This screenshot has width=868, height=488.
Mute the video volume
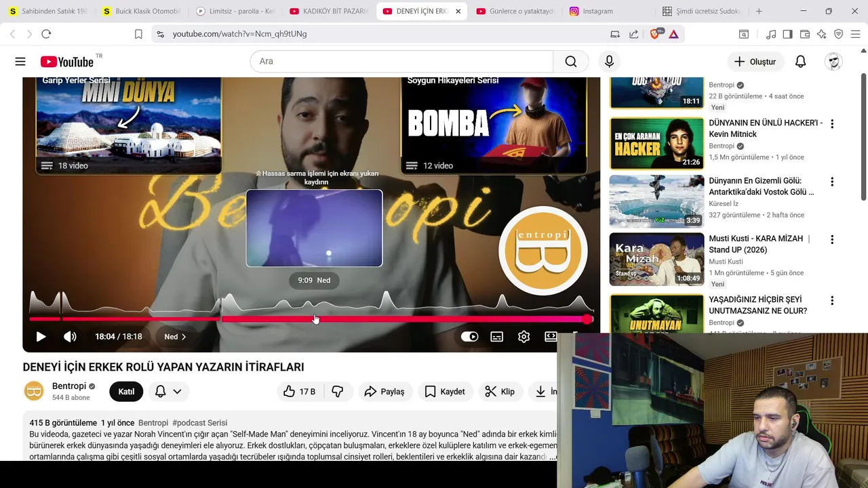pyautogui.click(x=70, y=337)
